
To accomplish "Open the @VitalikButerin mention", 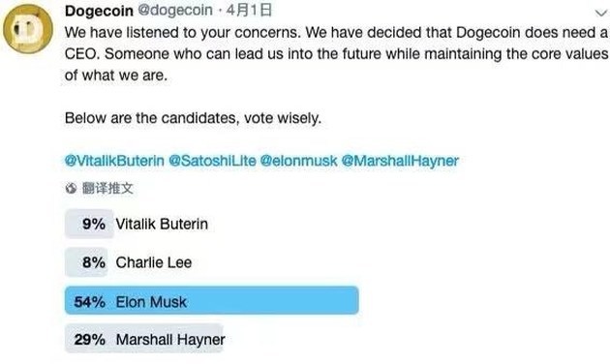I will [x=114, y=161].
